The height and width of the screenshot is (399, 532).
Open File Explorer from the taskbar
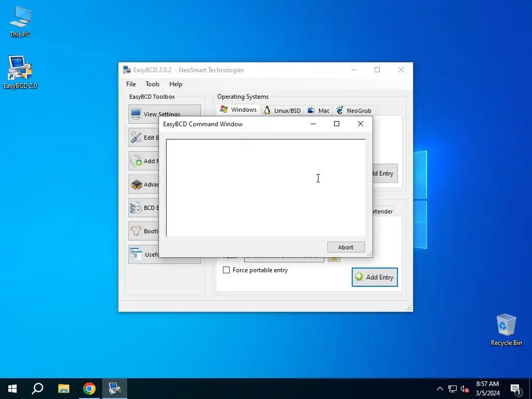tap(63, 389)
